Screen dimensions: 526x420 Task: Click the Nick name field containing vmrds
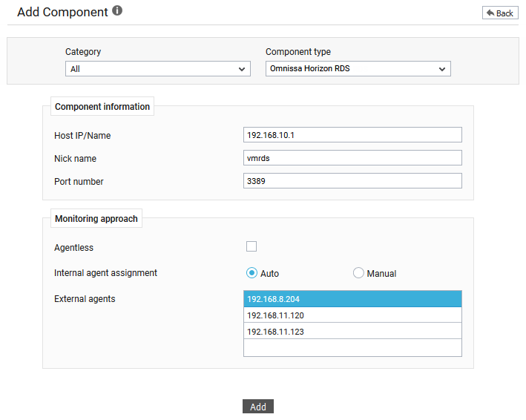coord(352,158)
